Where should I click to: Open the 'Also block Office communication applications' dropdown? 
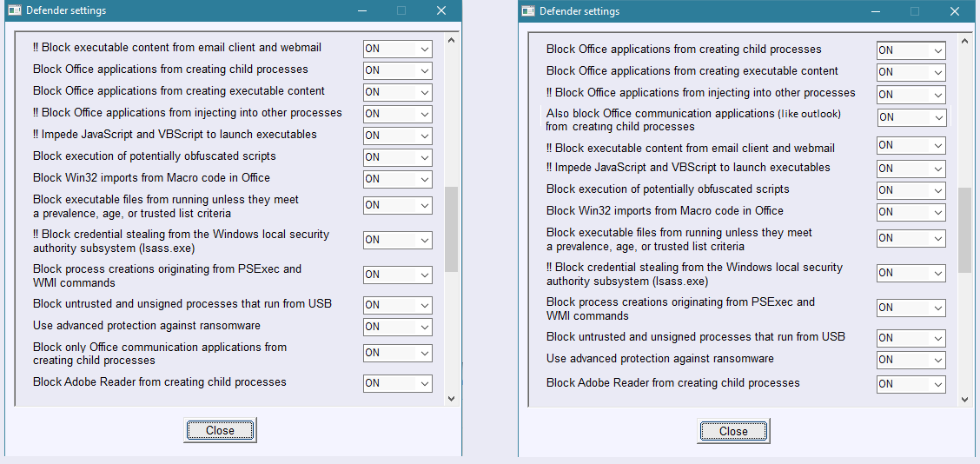point(910,116)
